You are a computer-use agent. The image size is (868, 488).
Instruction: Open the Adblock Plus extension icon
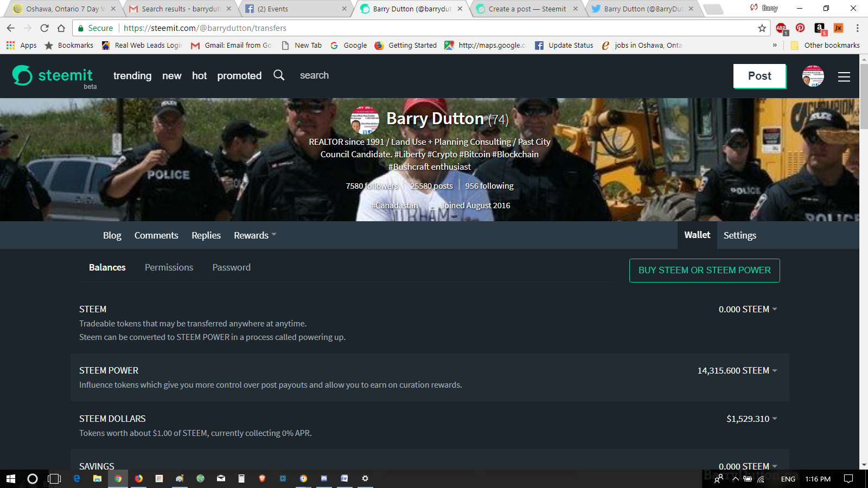pos(782,28)
